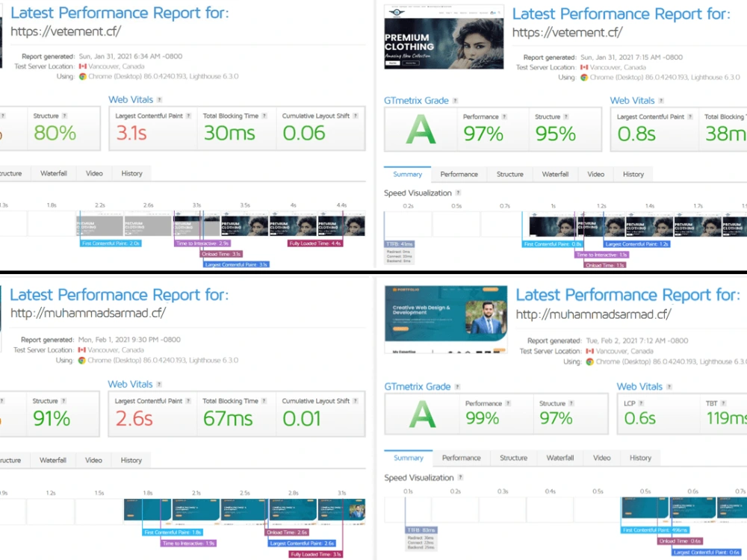The image size is (747, 560).
Task: Click help icon next to 99% Performance label
Action: (x=508, y=403)
